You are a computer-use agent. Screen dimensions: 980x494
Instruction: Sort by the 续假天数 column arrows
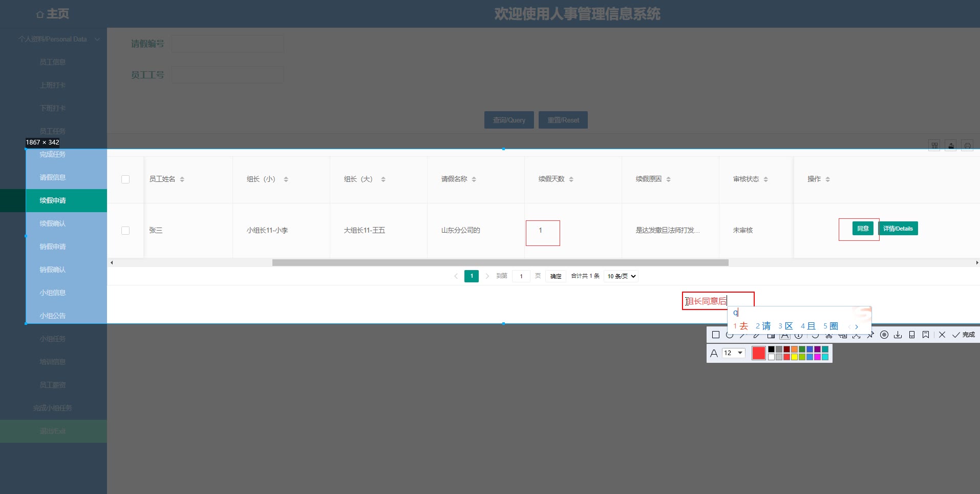point(571,179)
